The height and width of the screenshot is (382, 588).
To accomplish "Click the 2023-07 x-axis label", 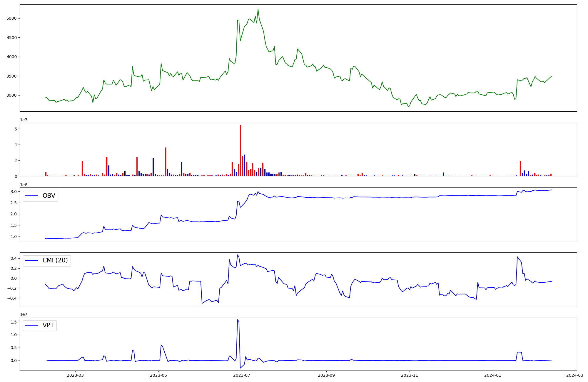I will click(x=242, y=375).
